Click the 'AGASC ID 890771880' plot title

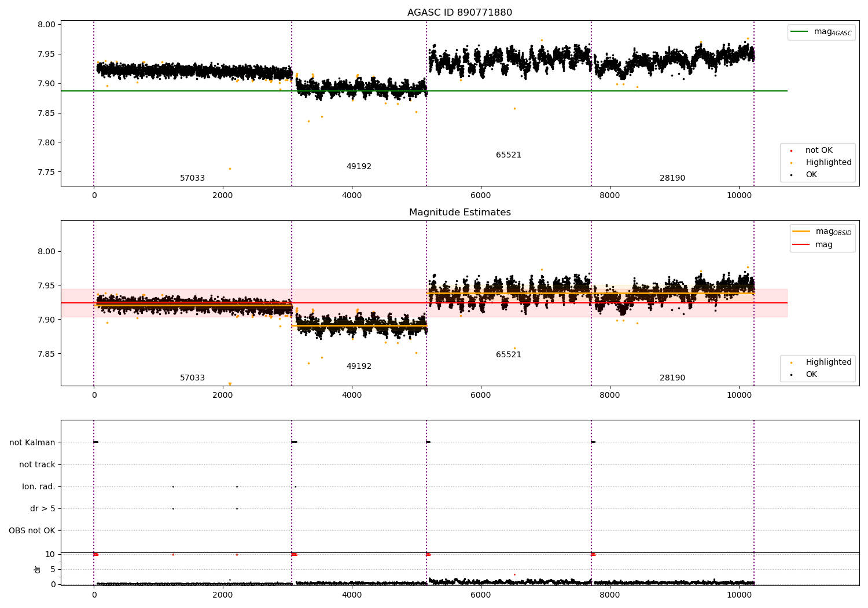(459, 13)
